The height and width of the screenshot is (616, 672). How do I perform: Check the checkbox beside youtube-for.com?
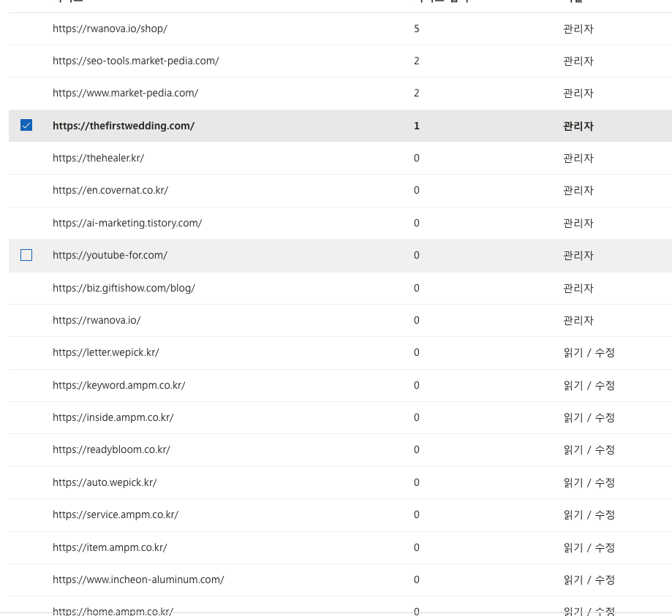point(26,255)
